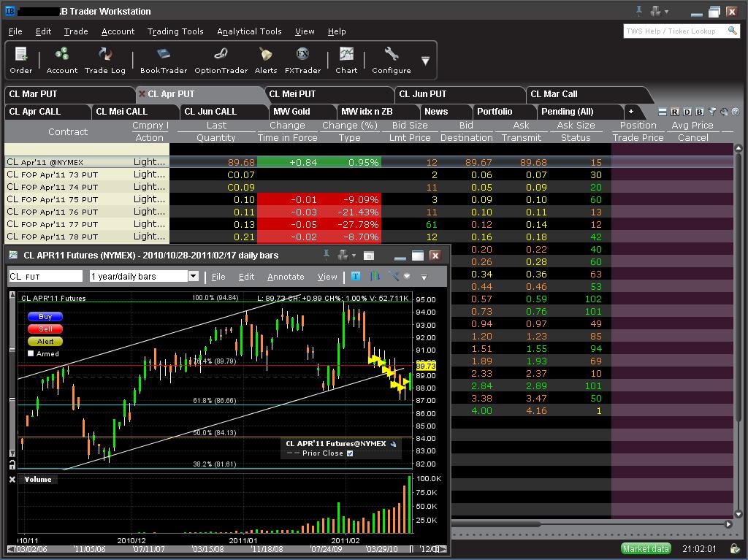The width and height of the screenshot is (748, 560).
Task: Expand the chart tools dropdown arrow
Action: tap(407, 276)
